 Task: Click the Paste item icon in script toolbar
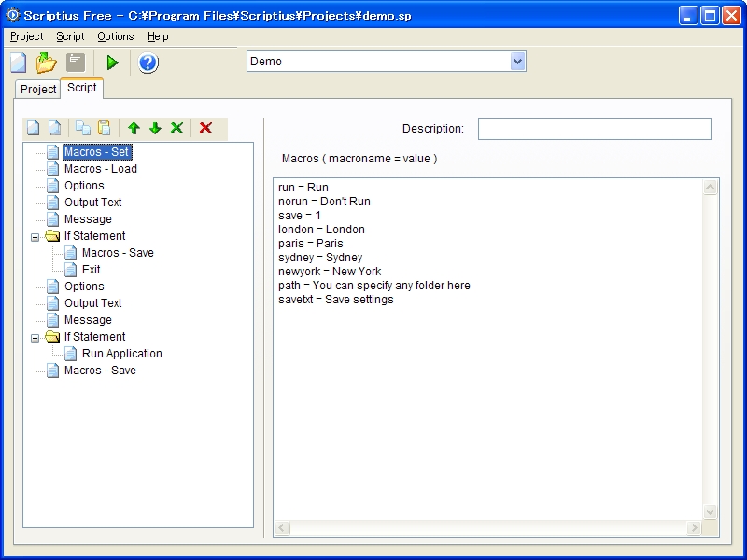[105, 128]
